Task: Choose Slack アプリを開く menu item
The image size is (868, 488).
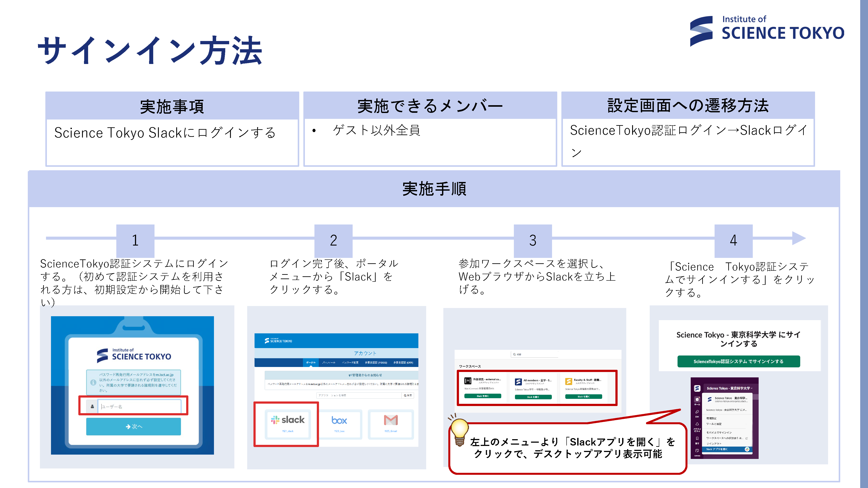Action: [x=717, y=449]
